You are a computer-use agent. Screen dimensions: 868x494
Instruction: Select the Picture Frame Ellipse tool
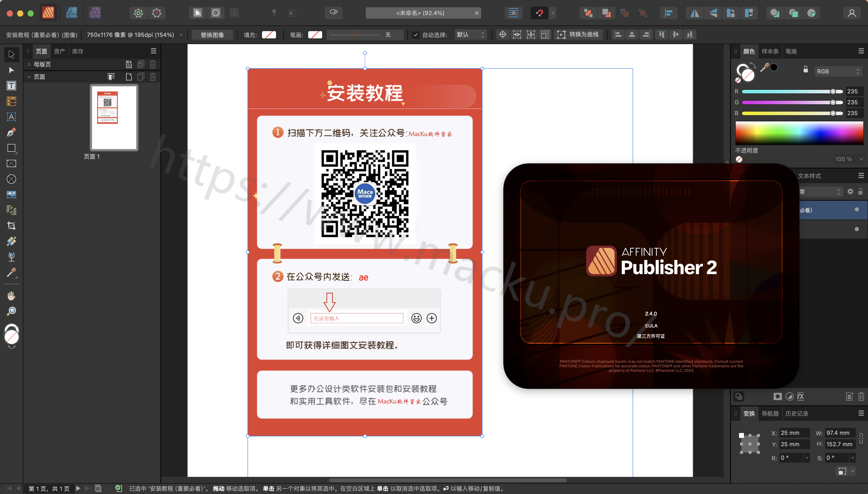(11, 179)
